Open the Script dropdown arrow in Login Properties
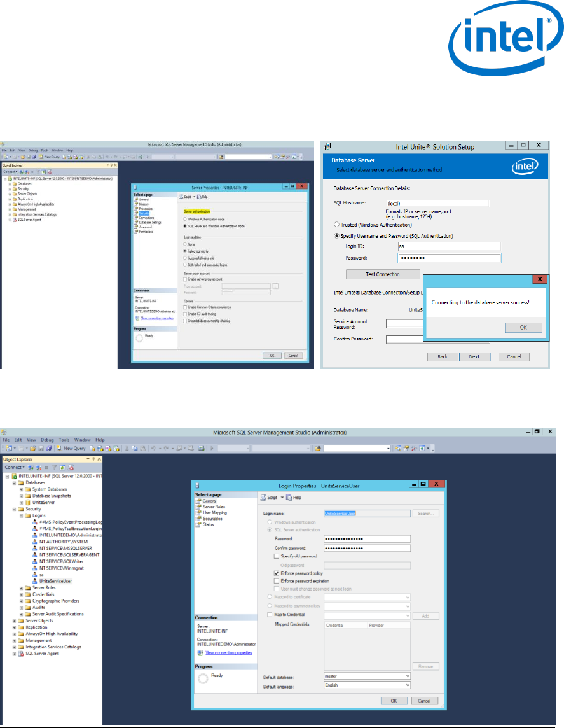 (282, 497)
